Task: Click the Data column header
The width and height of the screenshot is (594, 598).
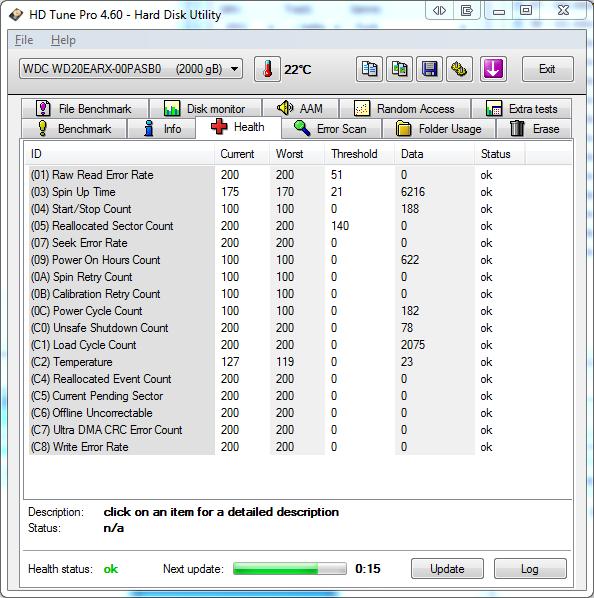Action: [435, 154]
